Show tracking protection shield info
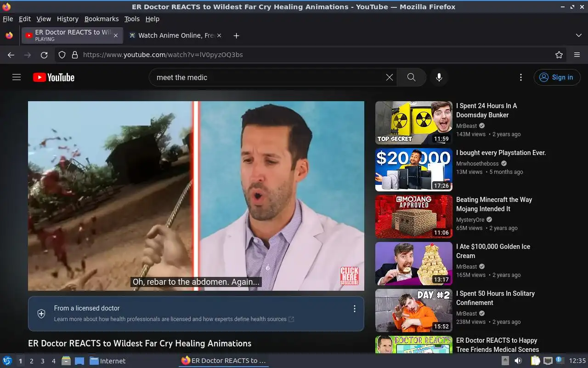The height and width of the screenshot is (368, 588). click(x=62, y=55)
